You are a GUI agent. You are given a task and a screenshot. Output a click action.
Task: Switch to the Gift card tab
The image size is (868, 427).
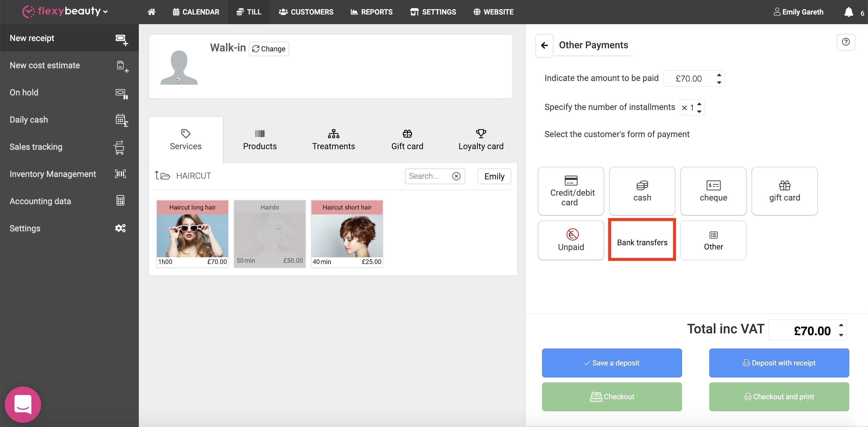[x=407, y=140]
